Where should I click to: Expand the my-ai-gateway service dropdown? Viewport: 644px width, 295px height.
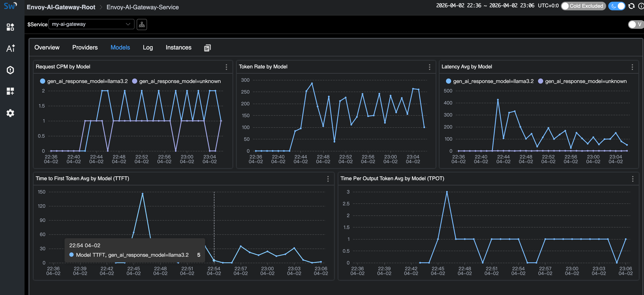point(91,24)
